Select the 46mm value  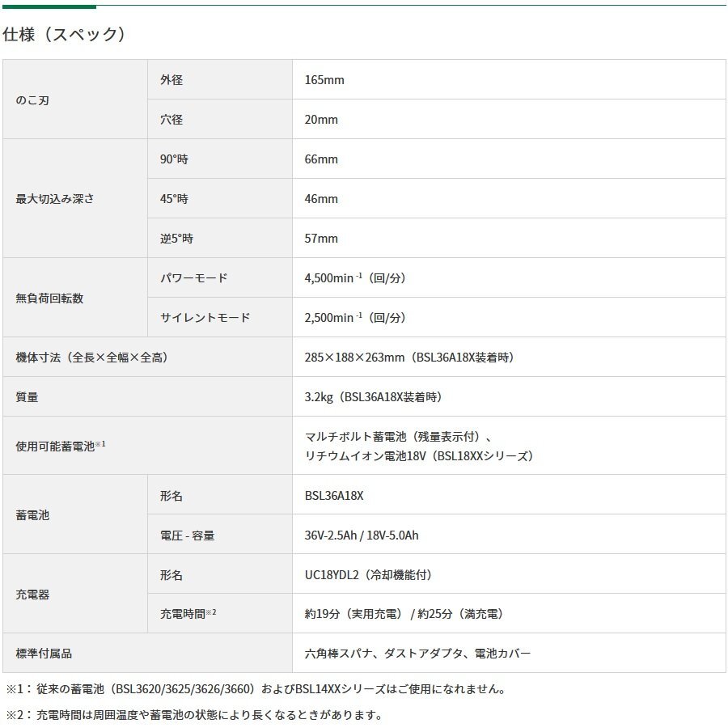click(321, 199)
